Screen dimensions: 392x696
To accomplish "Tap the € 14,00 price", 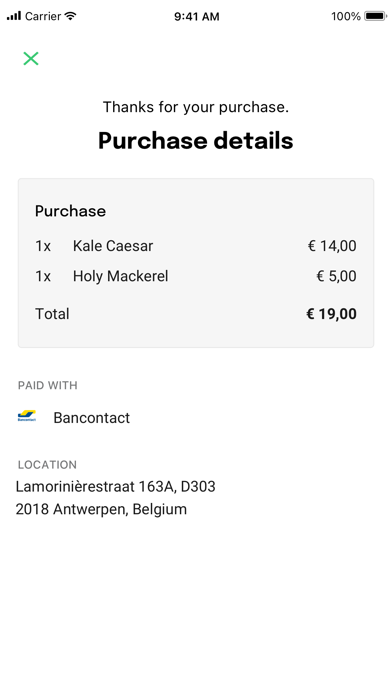I will pyautogui.click(x=332, y=246).
